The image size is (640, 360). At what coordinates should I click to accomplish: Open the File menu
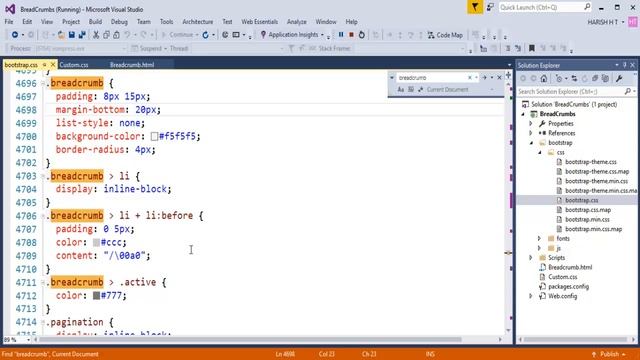(x=9, y=22)
